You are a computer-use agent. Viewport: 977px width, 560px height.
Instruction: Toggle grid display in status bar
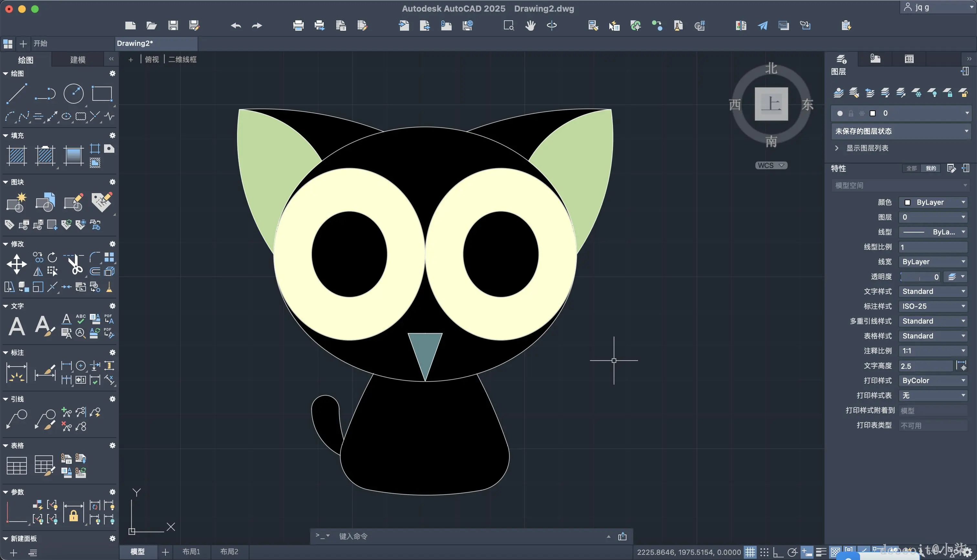pos(750,552)
